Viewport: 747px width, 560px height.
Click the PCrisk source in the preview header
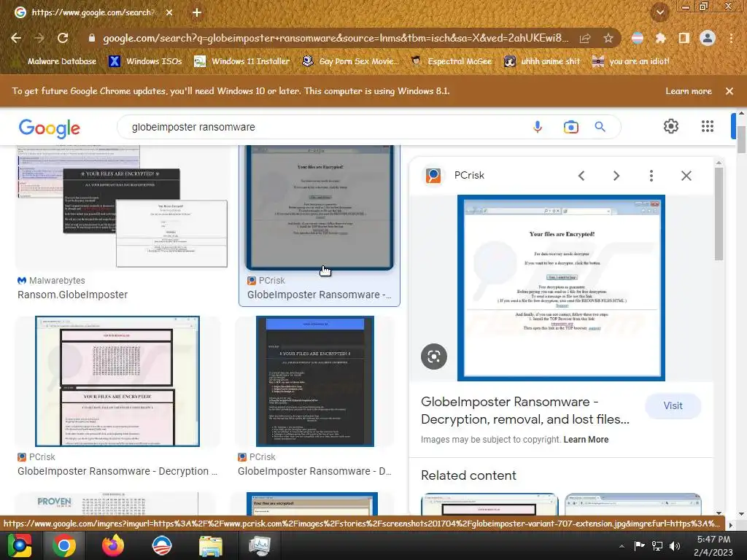coord(469,175)
